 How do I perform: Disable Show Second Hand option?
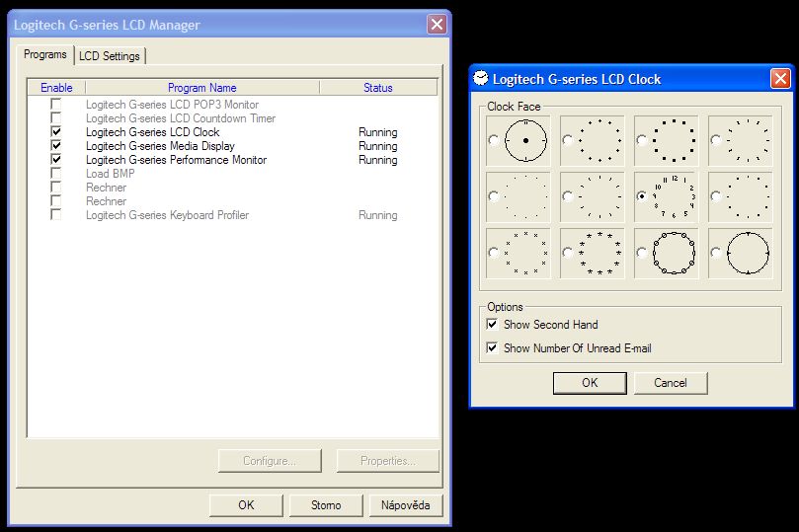coord(492,324)
